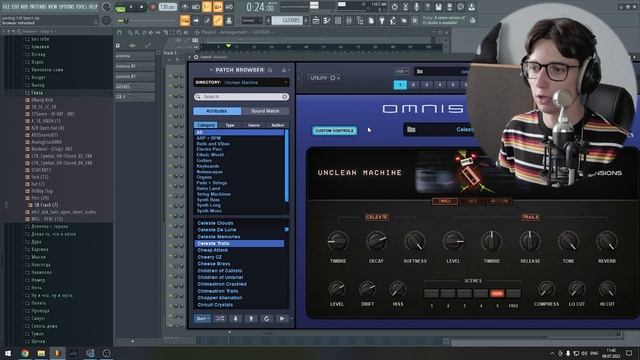
Task: Switch the pattern/song mode button
Action: click(120, 8)
